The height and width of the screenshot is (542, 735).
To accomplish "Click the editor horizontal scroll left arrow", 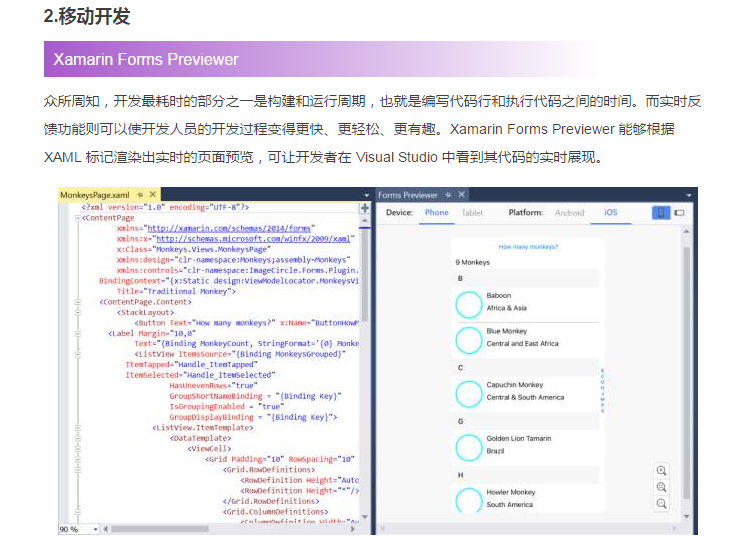I will click(x=105, y=529).
